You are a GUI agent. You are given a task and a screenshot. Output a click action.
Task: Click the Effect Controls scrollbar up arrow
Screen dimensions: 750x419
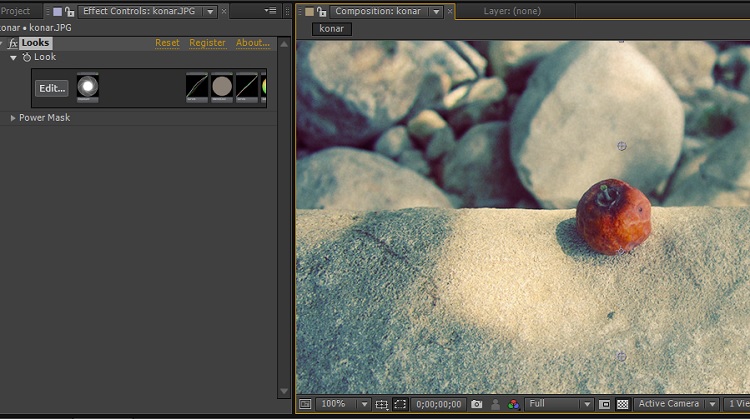(284, 44)
